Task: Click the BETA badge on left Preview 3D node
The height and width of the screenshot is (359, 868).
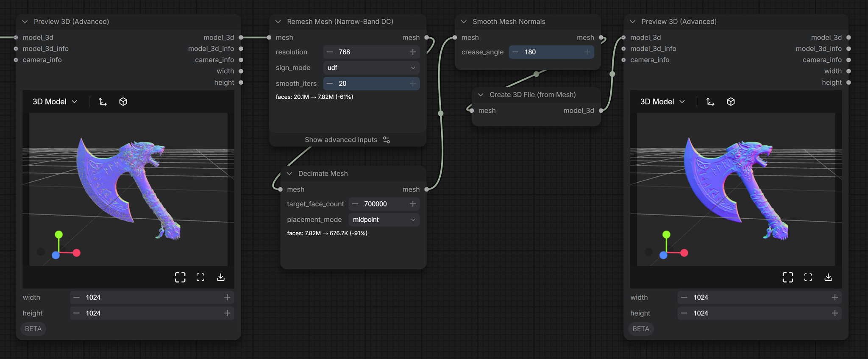Action: (33, 329)
